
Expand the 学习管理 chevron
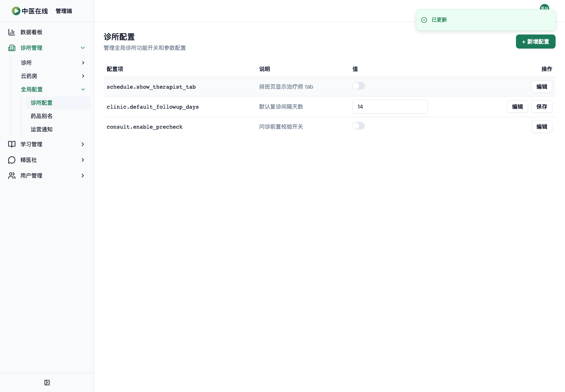click(83, 144)
